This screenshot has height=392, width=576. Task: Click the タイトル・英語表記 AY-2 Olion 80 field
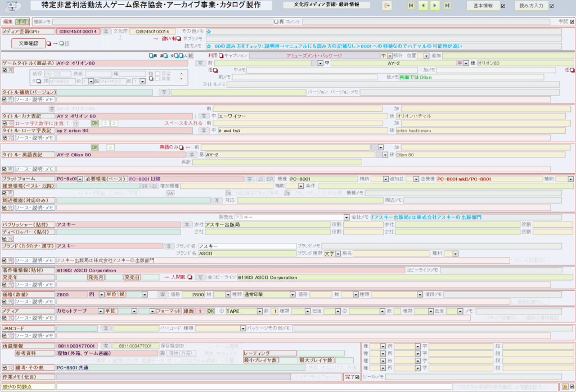(x=120, y=155)
